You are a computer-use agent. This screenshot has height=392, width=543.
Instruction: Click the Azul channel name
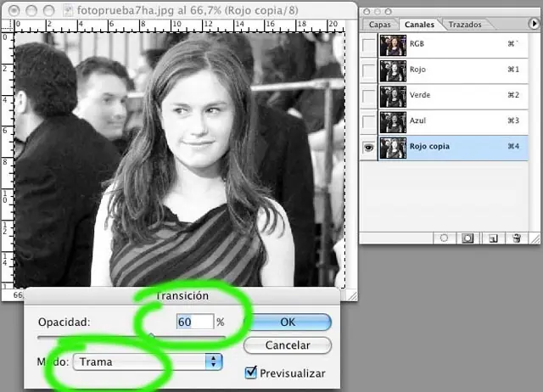click(417, 120)
